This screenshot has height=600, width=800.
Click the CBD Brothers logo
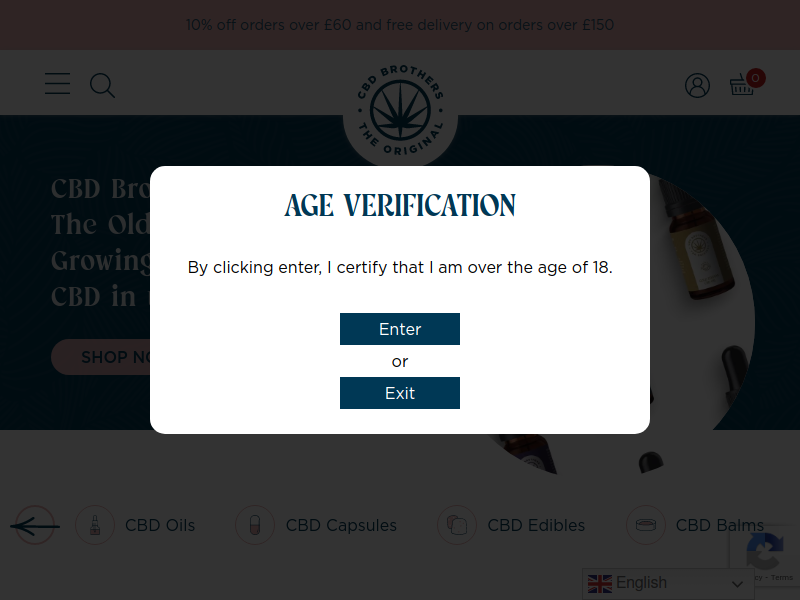coord(401,111)
